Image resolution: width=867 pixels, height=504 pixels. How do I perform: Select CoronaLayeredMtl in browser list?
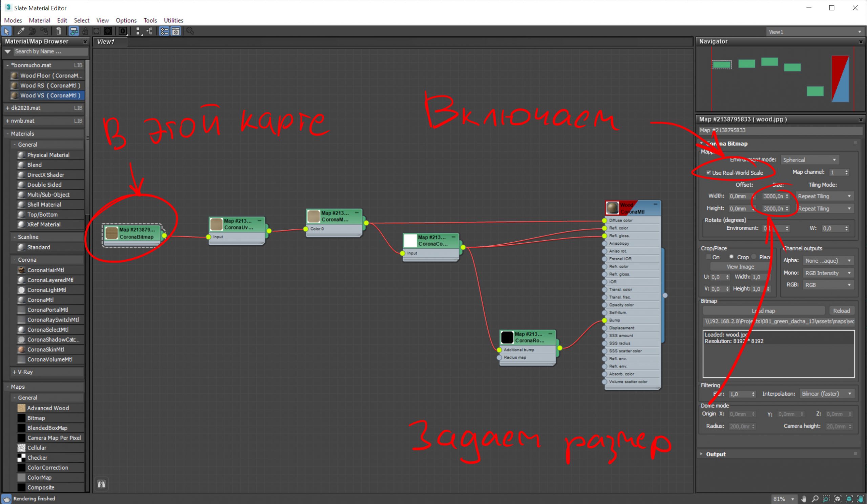tap(50, 280)
